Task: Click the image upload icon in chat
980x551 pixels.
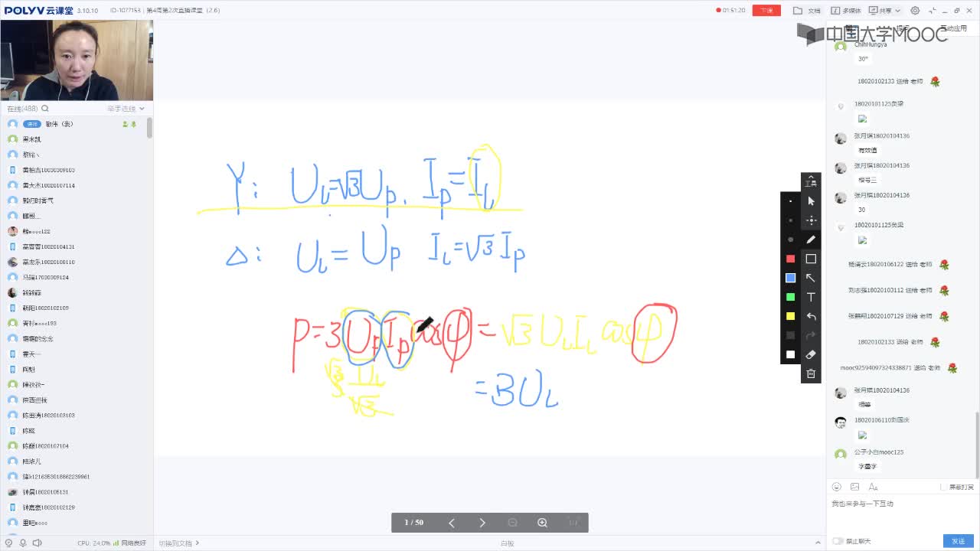Action: 854,487
